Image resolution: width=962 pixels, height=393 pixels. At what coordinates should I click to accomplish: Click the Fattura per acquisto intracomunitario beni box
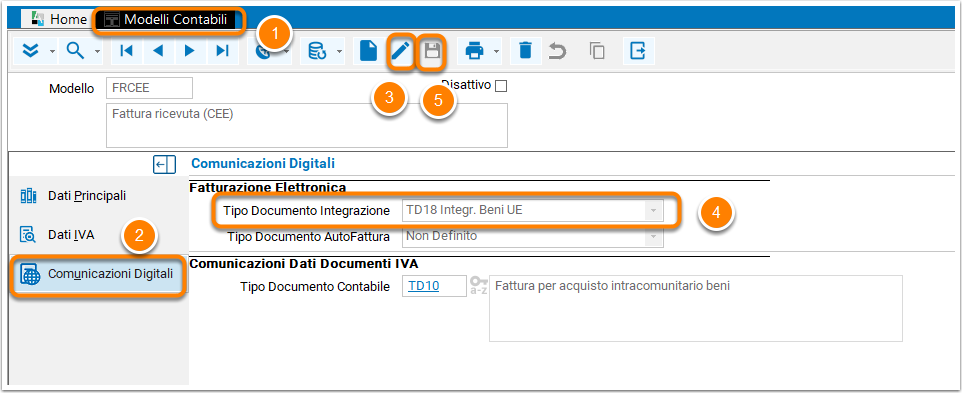(696, 308)
